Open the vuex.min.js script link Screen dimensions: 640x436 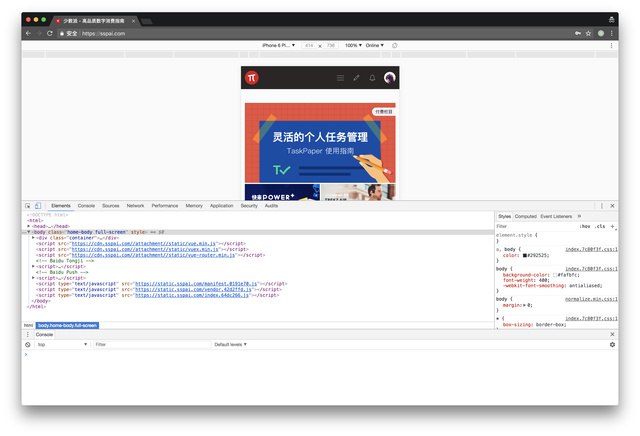(x=145, y=249)
